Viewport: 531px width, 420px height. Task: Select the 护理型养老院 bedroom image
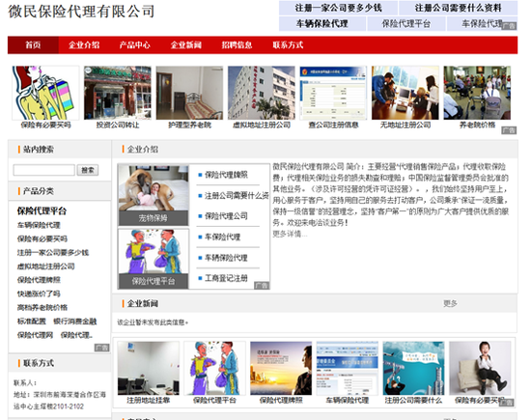tap(189, 93)
